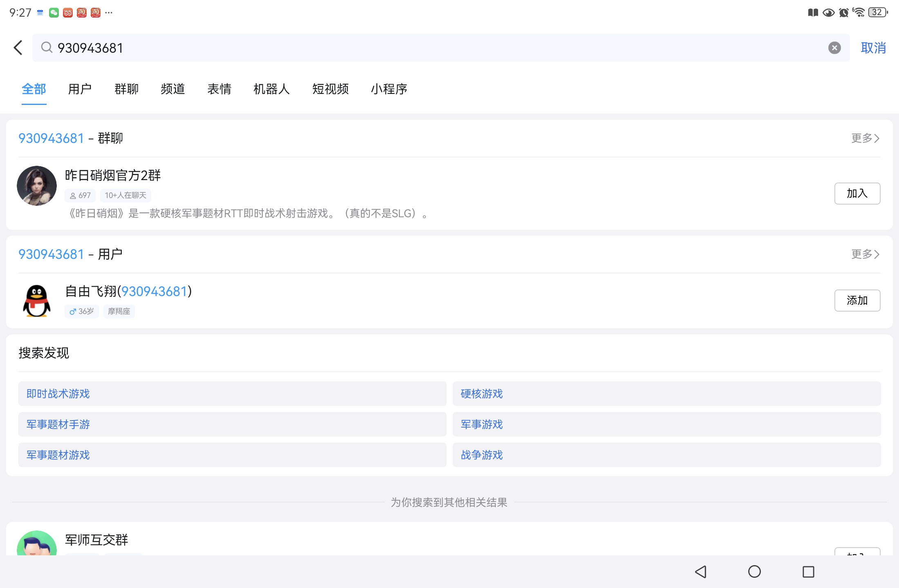The height and width of the screenshot is (588, 899).
Task: Clear the search text with the X icon
Action: (834, 48)
